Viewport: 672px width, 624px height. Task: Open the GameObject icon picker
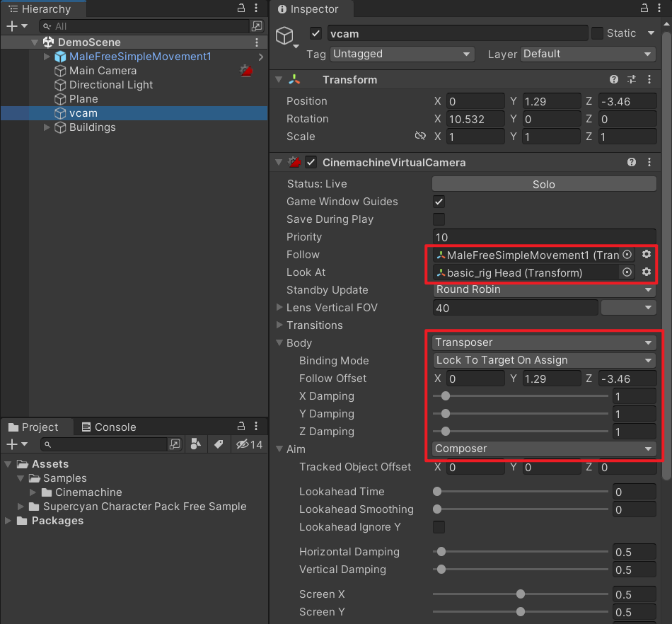(286, 36)
